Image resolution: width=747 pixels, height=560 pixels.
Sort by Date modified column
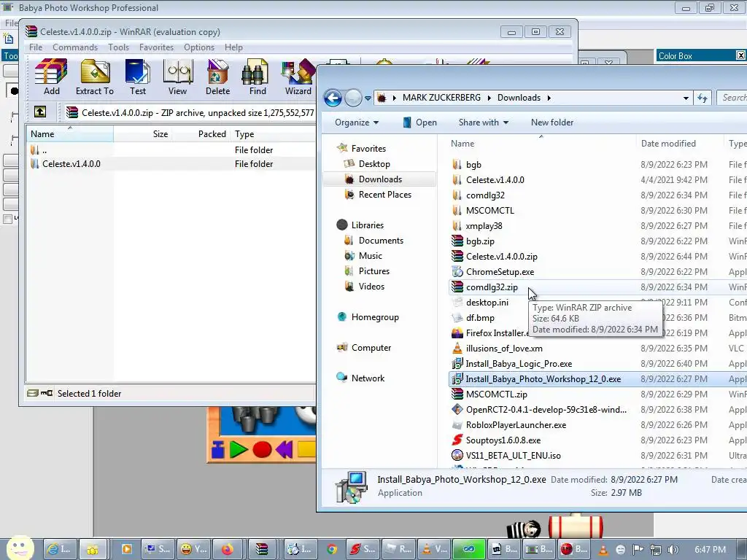pos(679,144)
